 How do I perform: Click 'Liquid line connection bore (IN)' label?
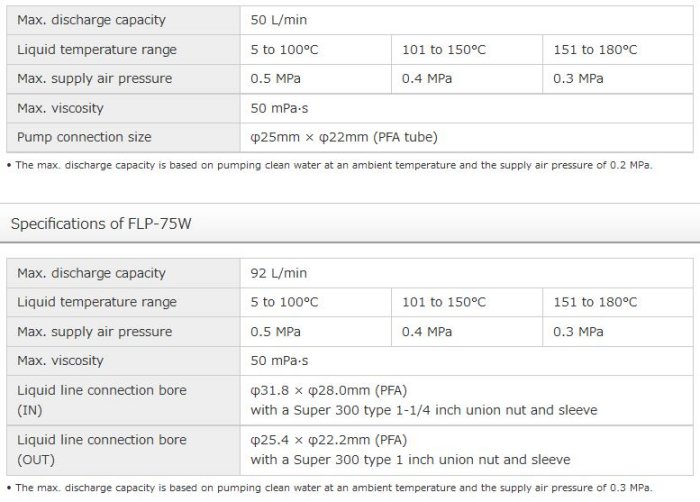pos(102,400)
